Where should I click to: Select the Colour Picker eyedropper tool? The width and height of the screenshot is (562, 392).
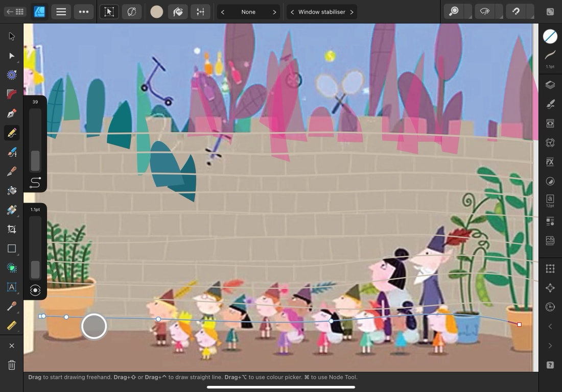click(11, 306)
